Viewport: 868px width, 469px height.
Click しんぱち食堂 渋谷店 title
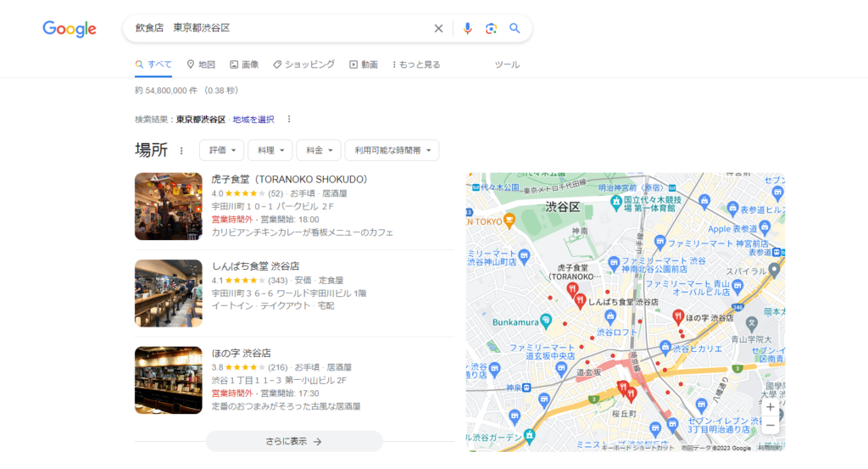pos(256,266)
